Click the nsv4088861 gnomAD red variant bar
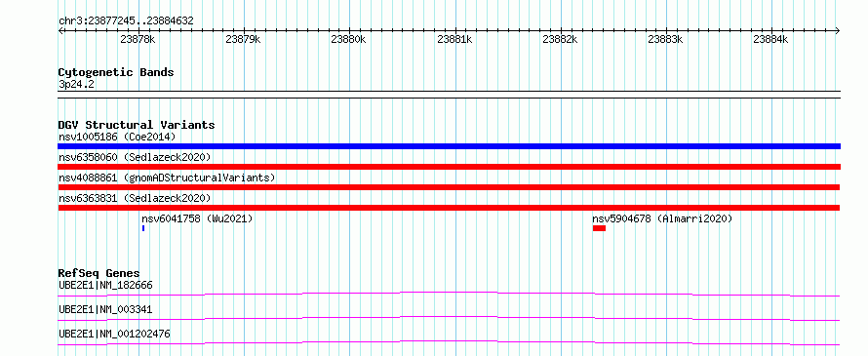 tap(449, 187)
